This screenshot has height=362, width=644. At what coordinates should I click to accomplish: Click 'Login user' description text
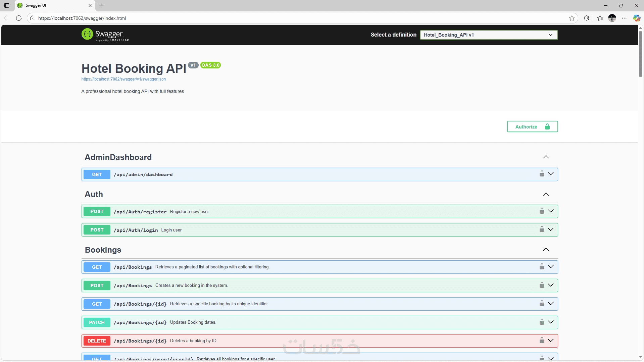pos(171,230)
